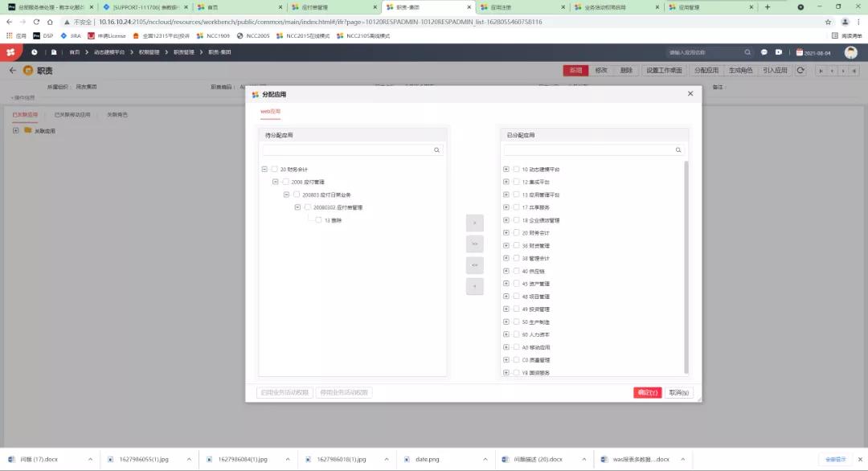
Task: Collapse the 20080302 应付单管理 tree node
Action: pyautogui.click(x=297, y=207)
